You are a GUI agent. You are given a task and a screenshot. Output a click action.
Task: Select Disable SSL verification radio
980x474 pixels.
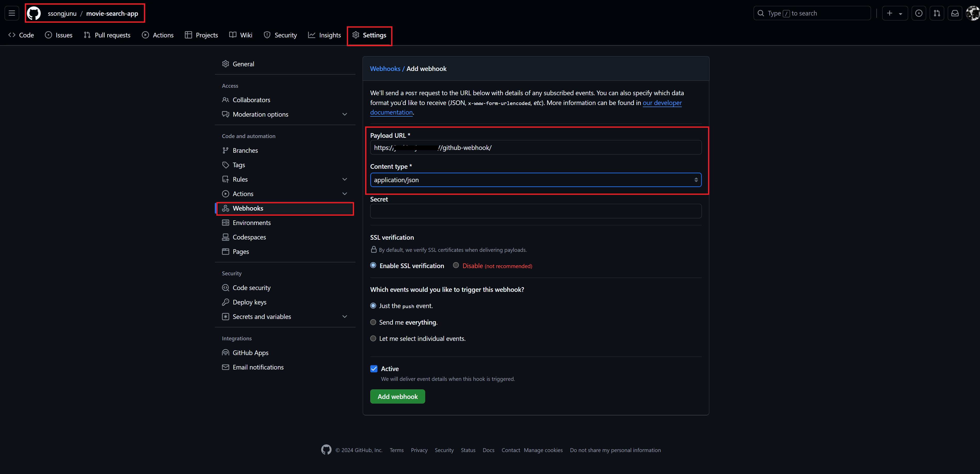pos(456,265)
